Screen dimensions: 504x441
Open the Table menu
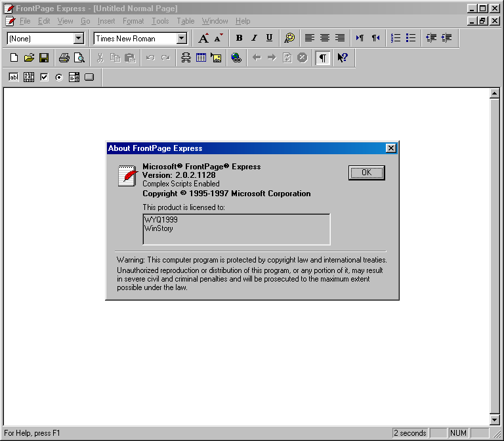coord(186,21)
